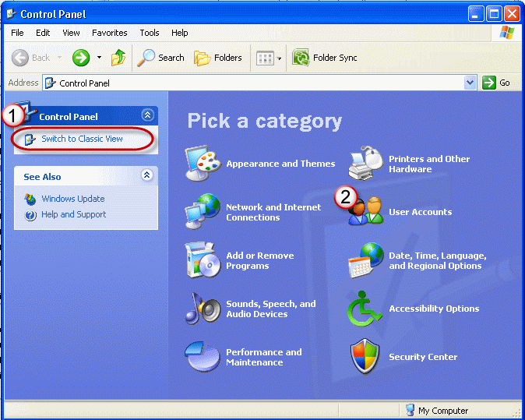Open the Back history dropdown arrow
Viewport: 525px width, 420px height.
pyautogui.click(x=59, y=58)
